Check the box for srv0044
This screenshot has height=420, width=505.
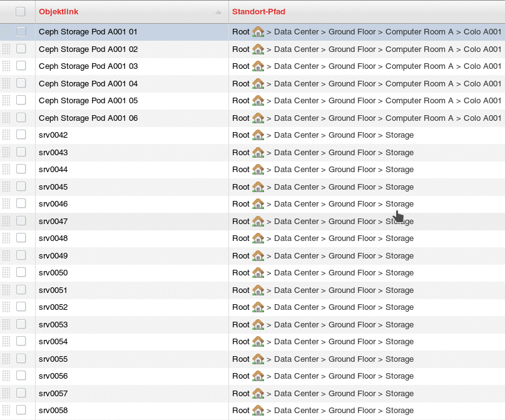pyautogui.click(x=21, y=170)
